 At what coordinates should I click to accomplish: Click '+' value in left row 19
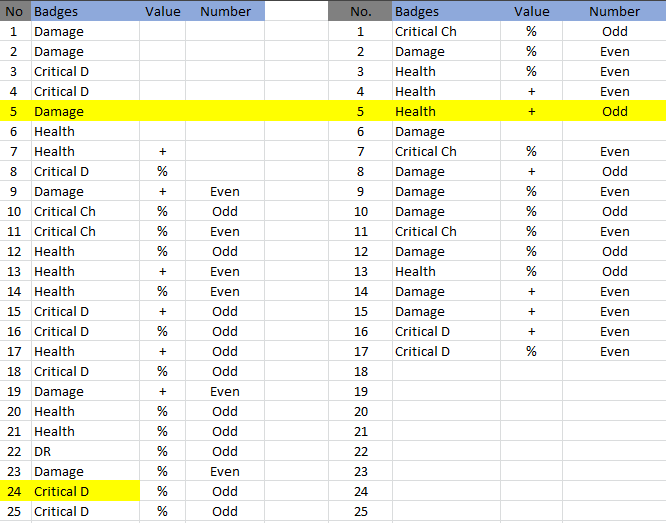click(162, 391)
